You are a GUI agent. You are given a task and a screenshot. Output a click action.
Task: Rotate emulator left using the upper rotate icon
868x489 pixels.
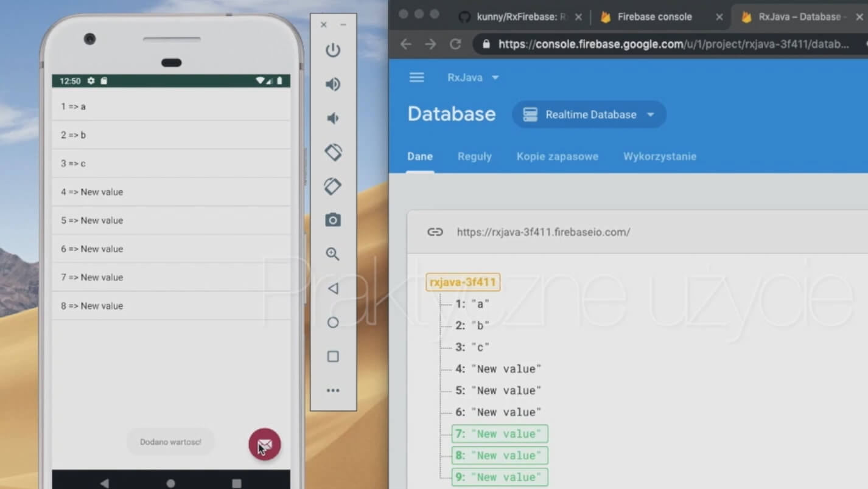333,152
